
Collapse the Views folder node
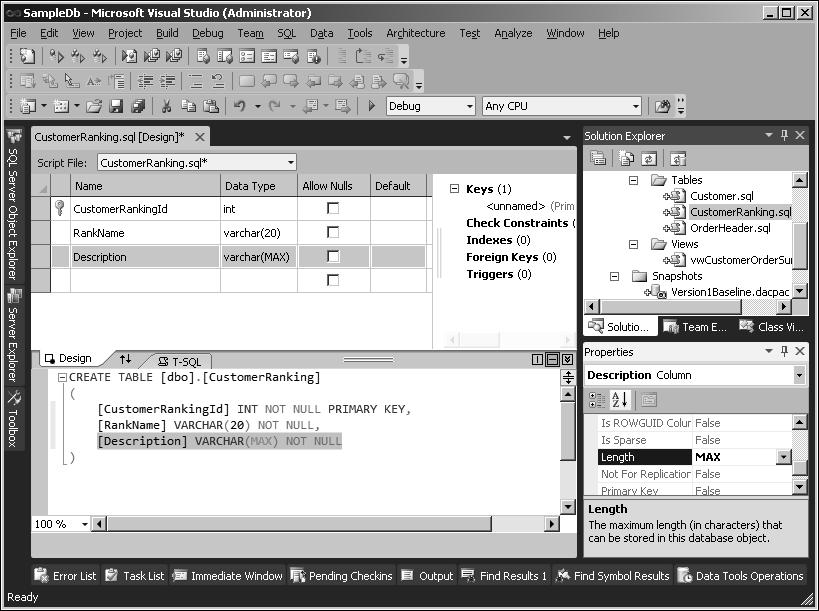click(634, 244)
